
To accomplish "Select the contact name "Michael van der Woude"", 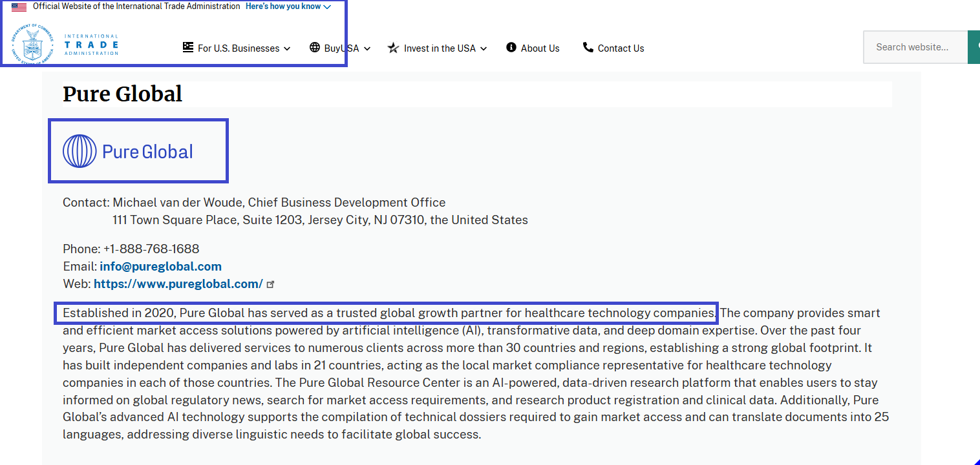I will point(177,202).
